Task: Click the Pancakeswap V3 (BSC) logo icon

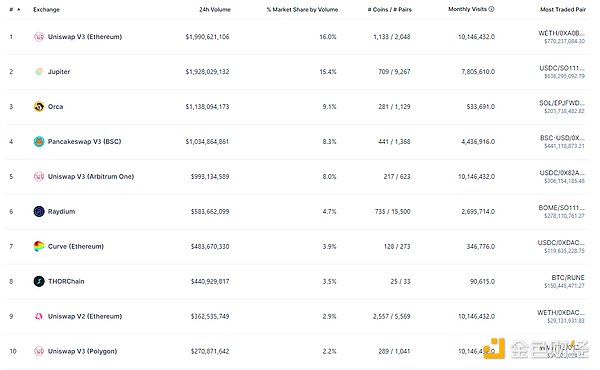Action: click(39, 142)
